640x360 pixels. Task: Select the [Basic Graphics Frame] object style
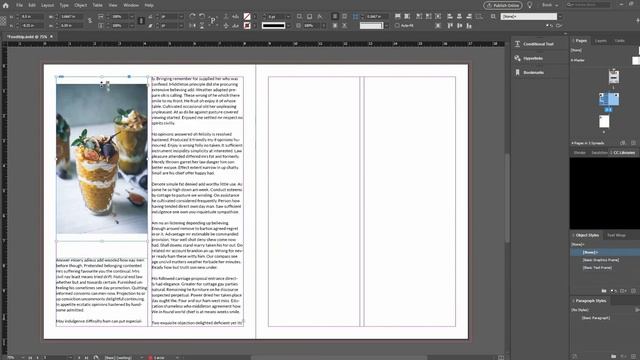(x=601, y=260)
